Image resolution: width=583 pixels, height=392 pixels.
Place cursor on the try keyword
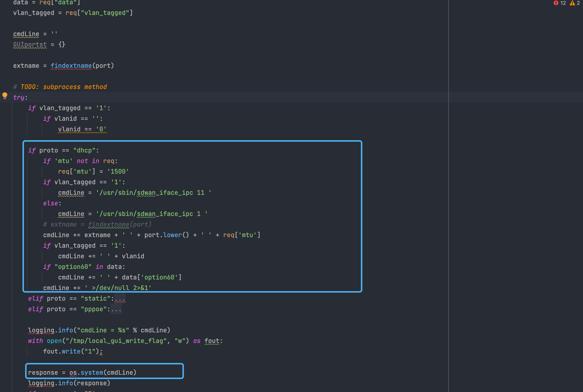pos(19,97)
